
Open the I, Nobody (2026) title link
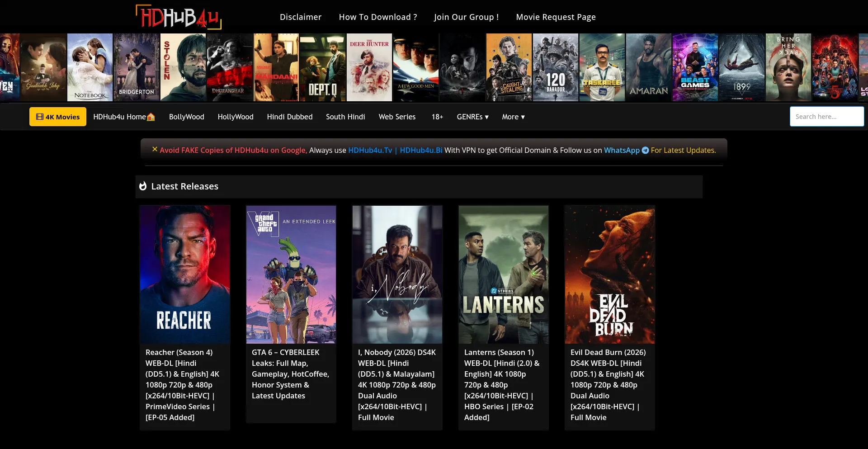click(x=397, y=385)
